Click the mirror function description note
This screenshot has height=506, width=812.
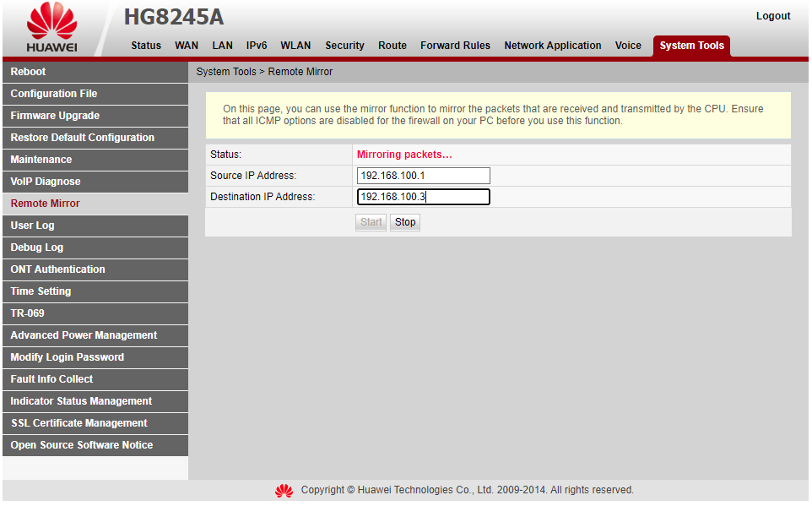pyautogui.click(x=498, y=115)
